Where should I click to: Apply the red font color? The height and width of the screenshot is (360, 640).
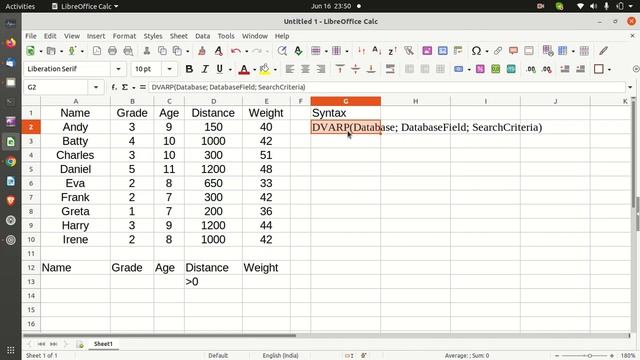coord(244,69)
